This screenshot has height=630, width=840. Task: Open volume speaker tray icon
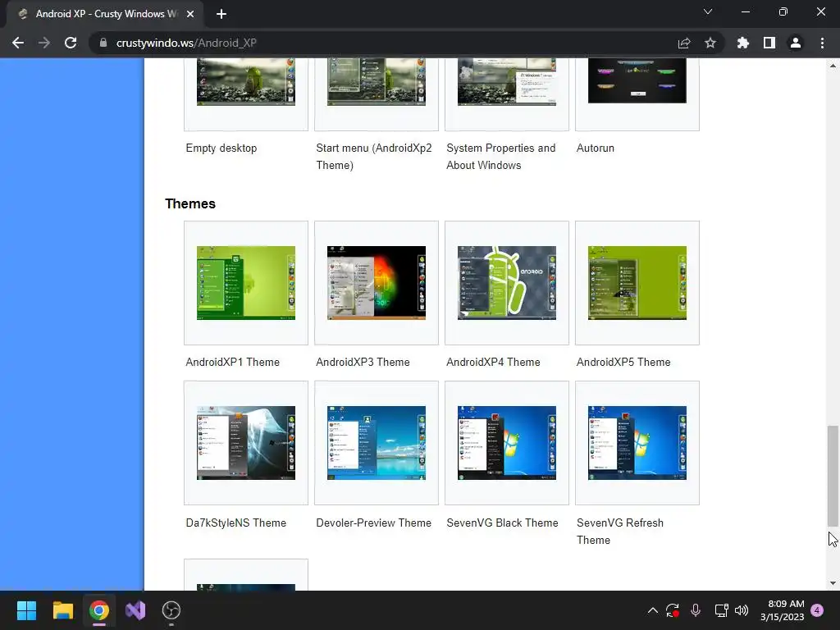point(742,610)
